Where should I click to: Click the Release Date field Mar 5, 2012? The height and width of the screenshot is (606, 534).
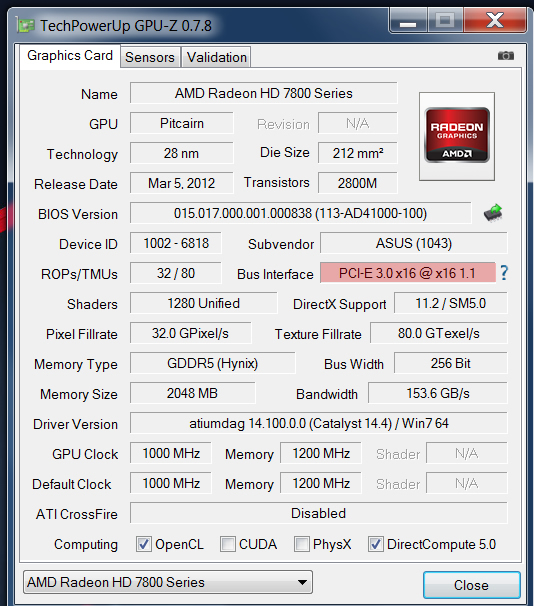(182, 183)
